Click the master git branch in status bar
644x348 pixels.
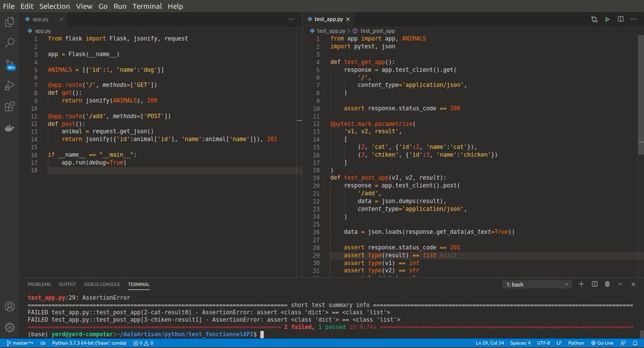(21, 343)
